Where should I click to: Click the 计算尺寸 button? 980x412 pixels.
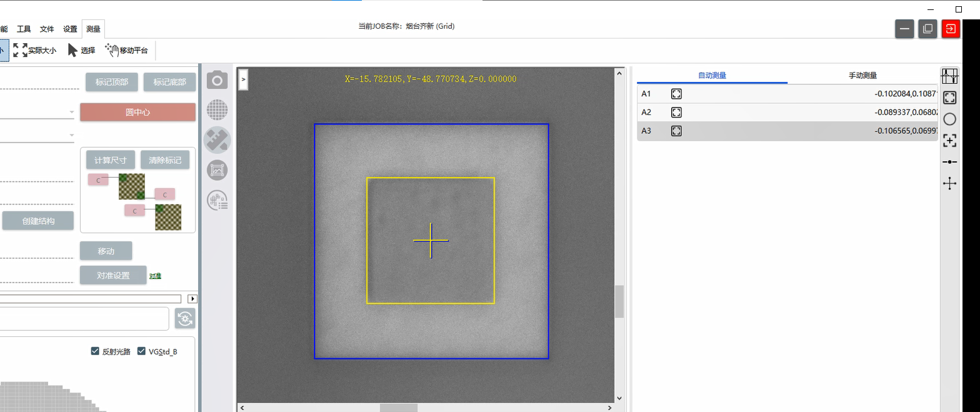click(x=111, y=160)
